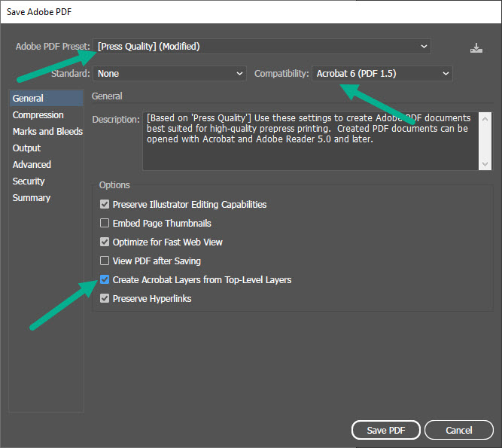Toggle Optimize for Fast Web View
This screenshot has width=502, height=448.
point(105,242)
